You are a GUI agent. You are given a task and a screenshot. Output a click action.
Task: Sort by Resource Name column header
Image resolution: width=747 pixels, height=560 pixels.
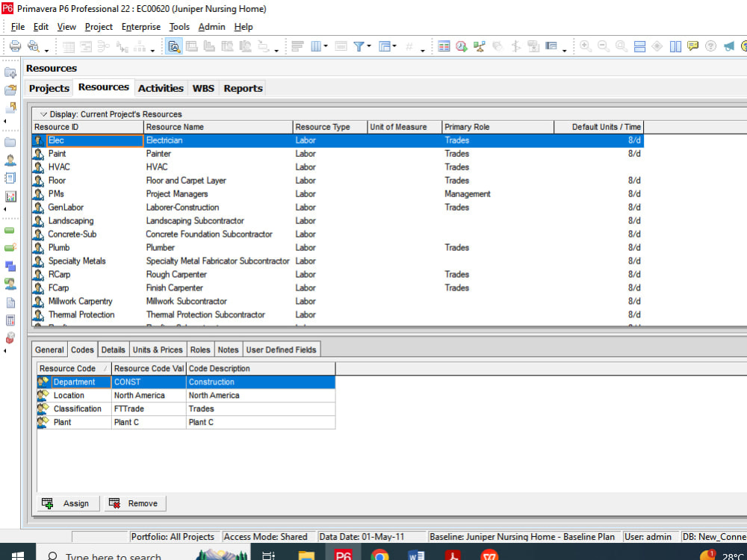(218, 127)
